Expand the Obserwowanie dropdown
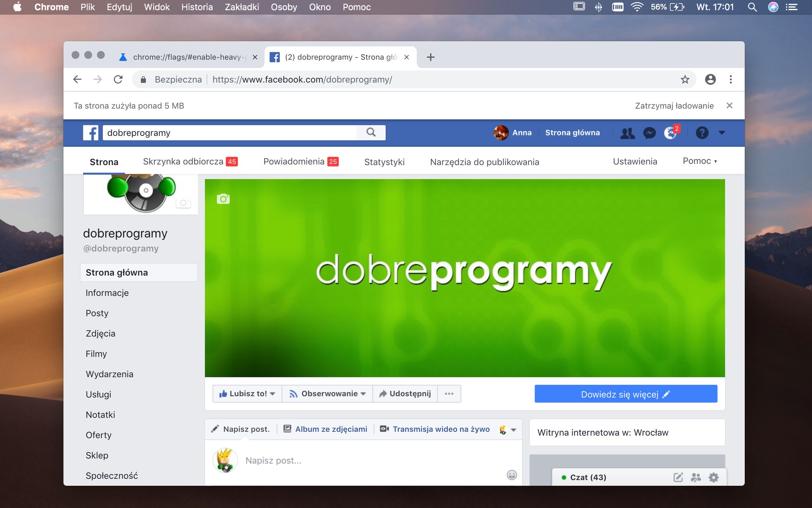This screenshot has width=812, height=508. pyautogui.click(x=327, y=394)
